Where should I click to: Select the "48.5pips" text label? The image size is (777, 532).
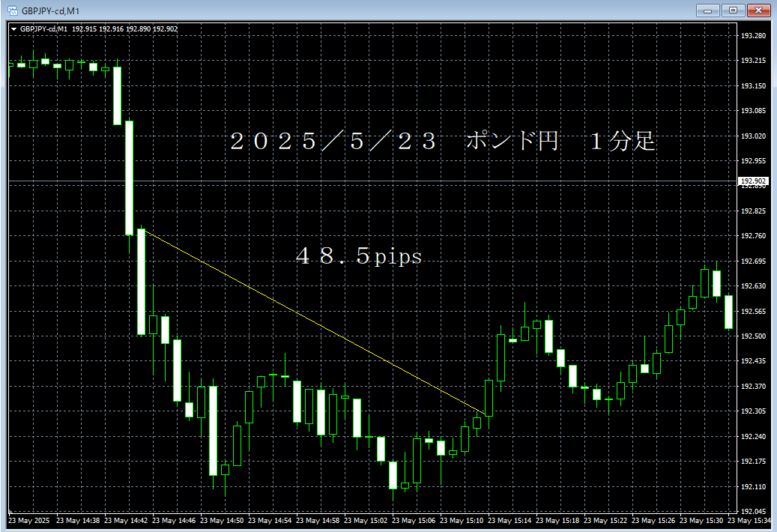[x=359, y=257]
